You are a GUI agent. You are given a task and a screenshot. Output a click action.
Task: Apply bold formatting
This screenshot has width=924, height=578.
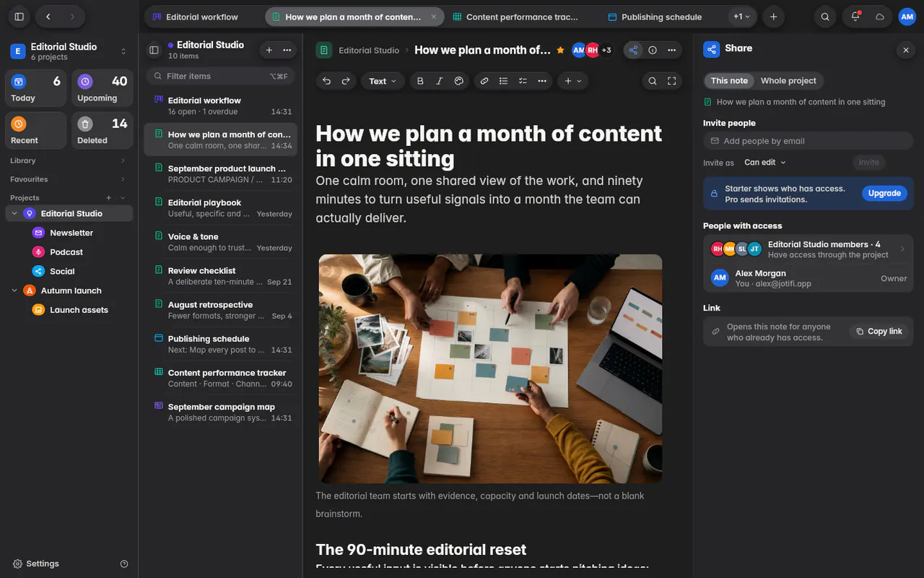tap(420, 81)
